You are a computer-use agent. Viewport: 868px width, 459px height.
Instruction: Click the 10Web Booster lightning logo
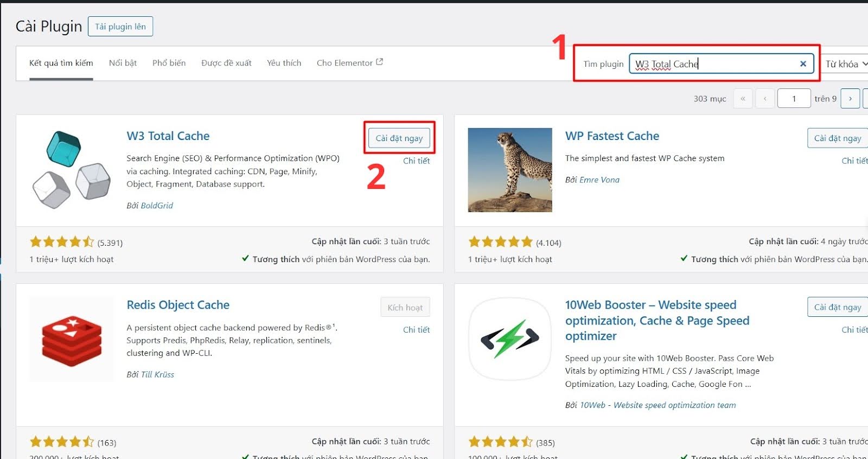[510, 339]
